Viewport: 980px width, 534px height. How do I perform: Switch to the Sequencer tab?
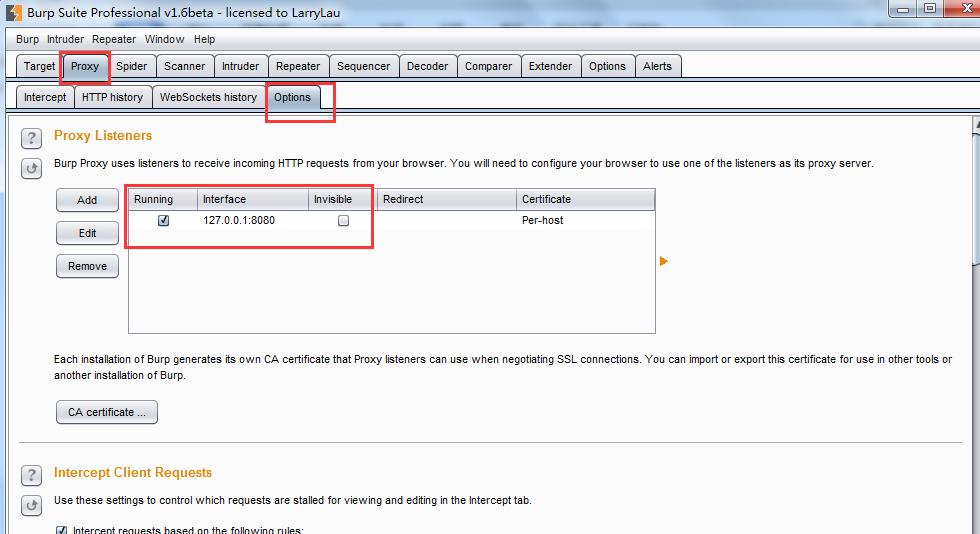pyautogui.click(x=363, y=66)
